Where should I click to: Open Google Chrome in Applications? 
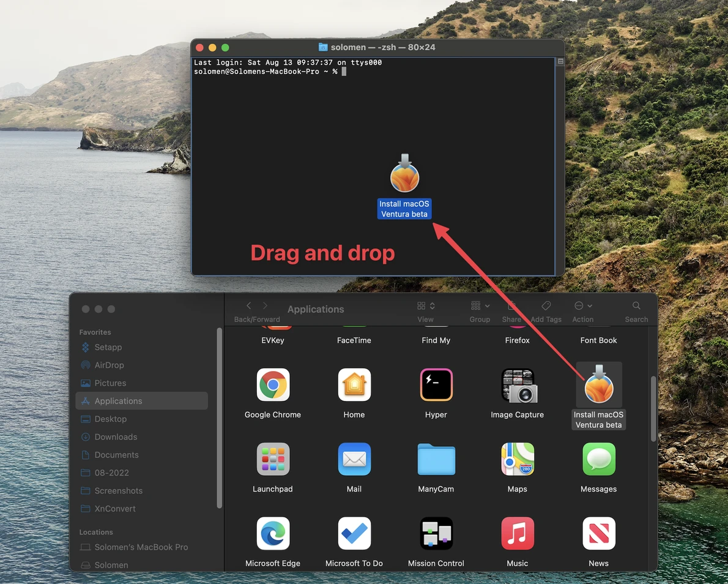(273, 384)
